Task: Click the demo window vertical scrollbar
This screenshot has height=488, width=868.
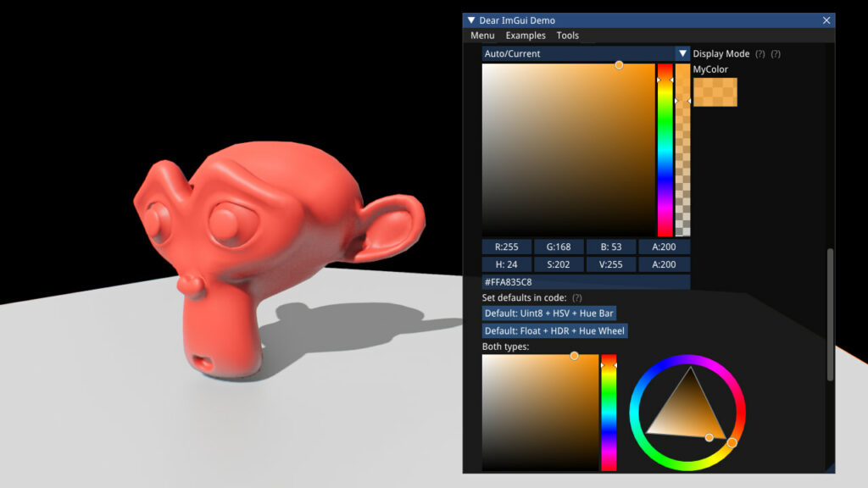Action: 830,314
